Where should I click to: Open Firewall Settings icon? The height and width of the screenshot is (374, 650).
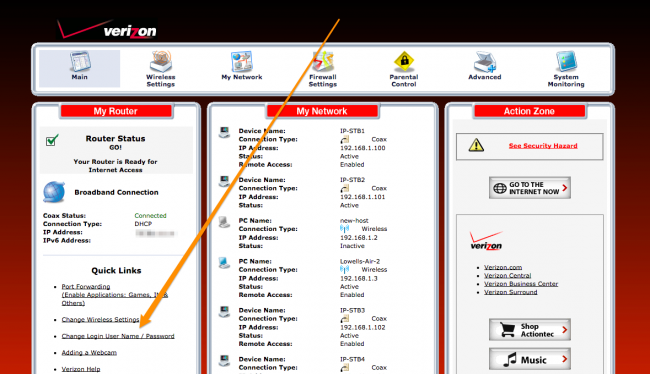323,62
